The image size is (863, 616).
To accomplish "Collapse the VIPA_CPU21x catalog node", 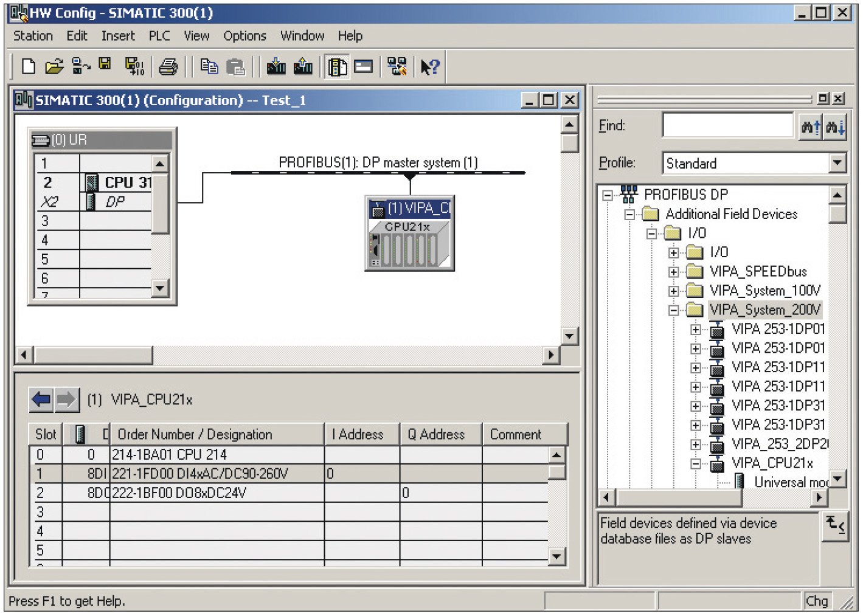I will coord(696,463).
